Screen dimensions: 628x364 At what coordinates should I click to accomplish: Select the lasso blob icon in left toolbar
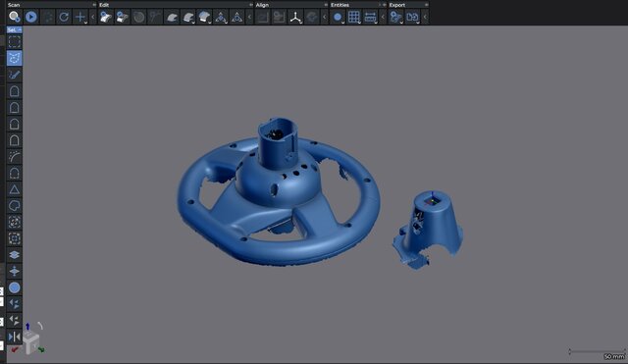tap(15, 206)
